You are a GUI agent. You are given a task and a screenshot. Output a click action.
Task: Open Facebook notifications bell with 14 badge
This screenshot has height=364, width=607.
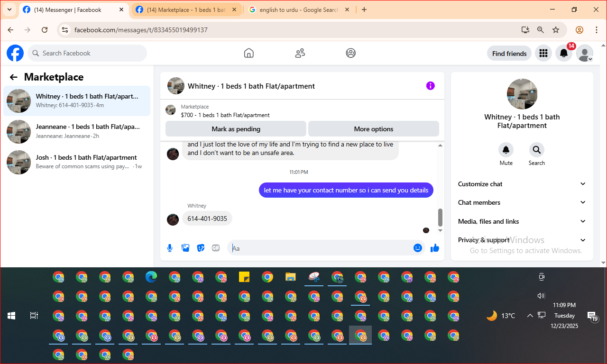click(x=564, y=54)
